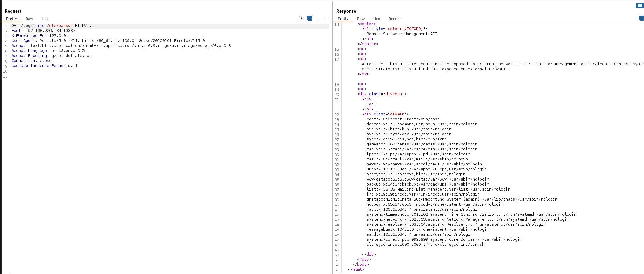
Task: Click the _apt:x:100 passwd entry
Action: tap(423, 209)
